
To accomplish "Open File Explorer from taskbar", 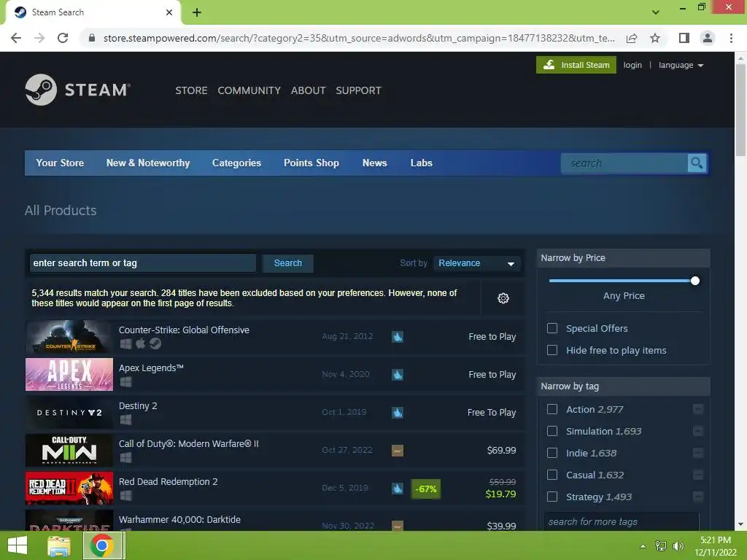I will [x=59, y=545].
